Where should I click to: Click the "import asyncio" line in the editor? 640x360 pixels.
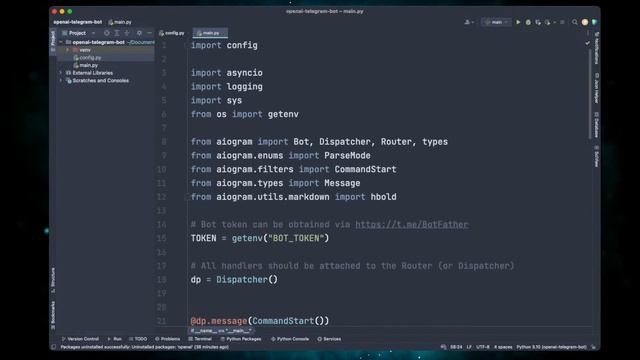point(227,73)
